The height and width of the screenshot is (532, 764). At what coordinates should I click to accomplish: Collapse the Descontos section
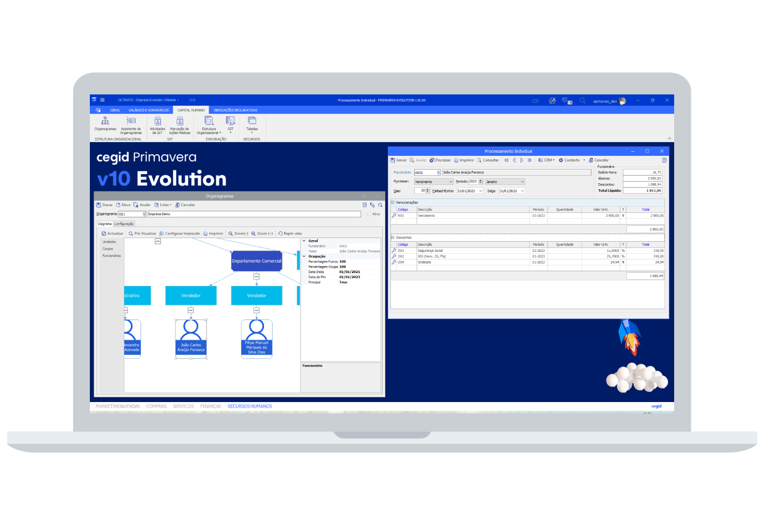pos(392,238)
